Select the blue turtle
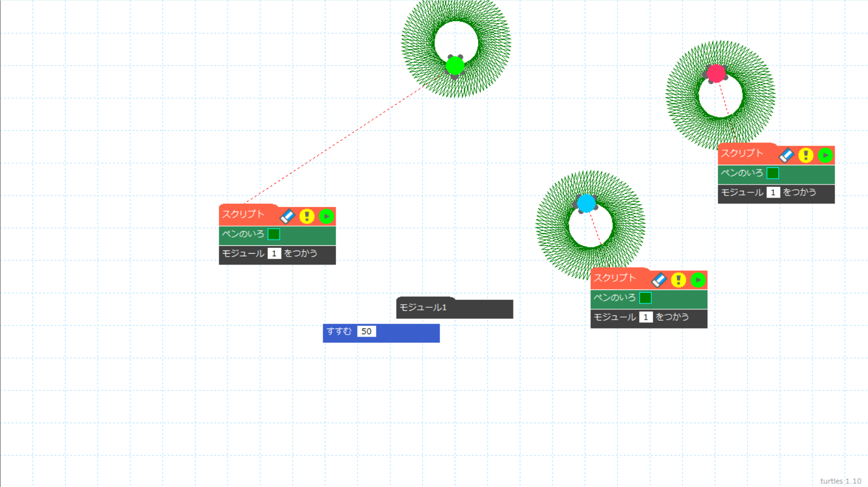Image resolution: width=868 pixels, height=487 pixels. (586, 203)
